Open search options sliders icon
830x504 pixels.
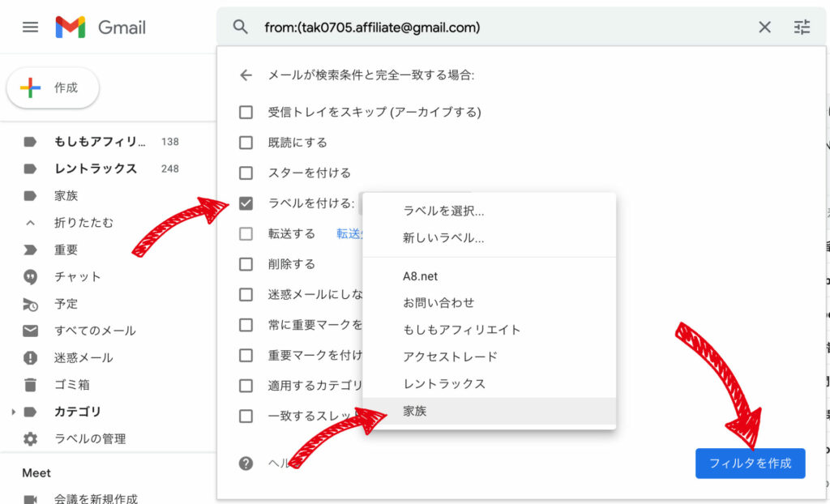(x=802, y=27)
